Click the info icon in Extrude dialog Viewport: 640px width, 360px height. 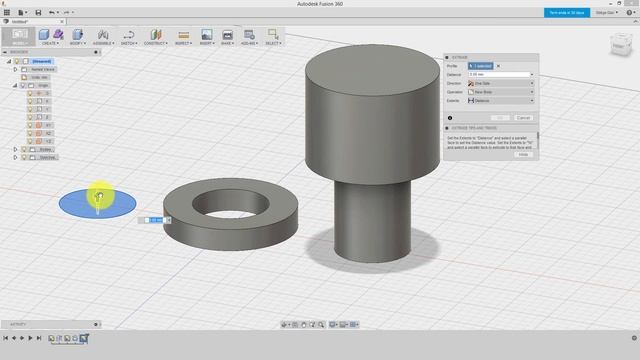[x=450, y=118]
